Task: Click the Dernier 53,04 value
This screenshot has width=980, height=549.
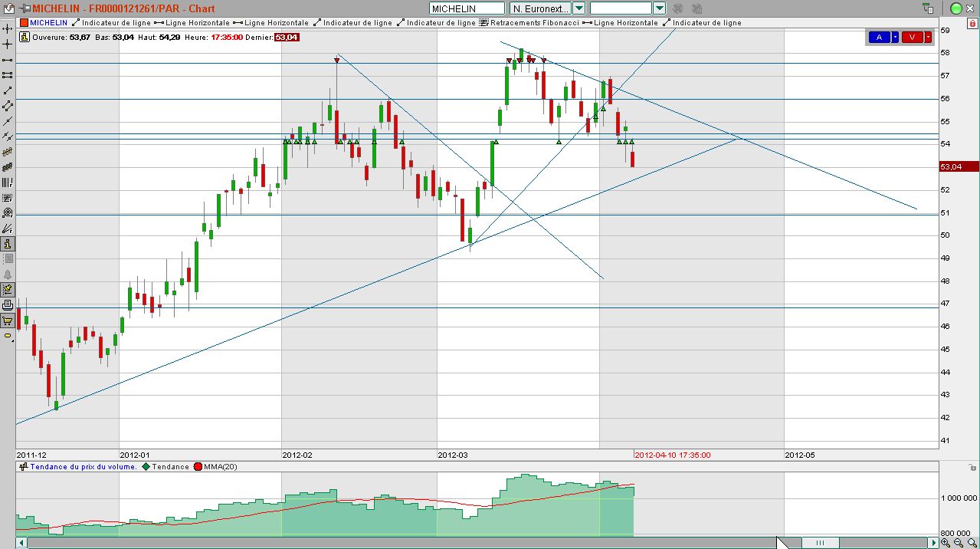Action: [286, 37]
